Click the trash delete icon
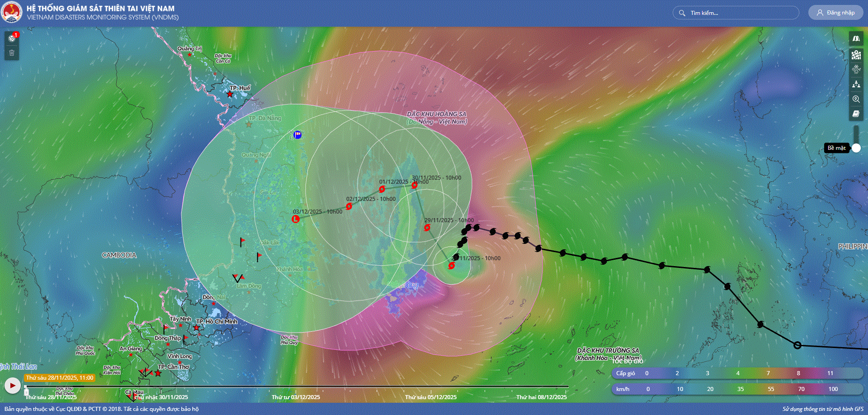 click(x=12, y=53)
